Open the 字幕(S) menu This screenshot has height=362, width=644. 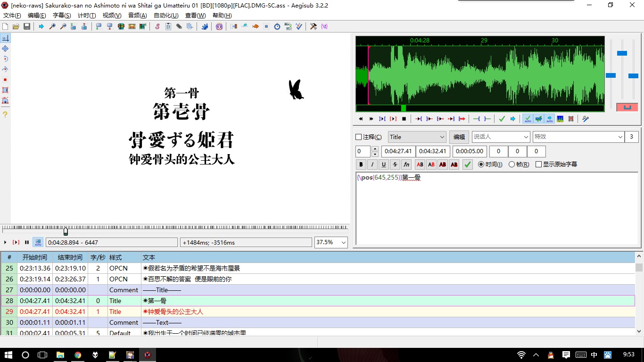coord(62,16)
